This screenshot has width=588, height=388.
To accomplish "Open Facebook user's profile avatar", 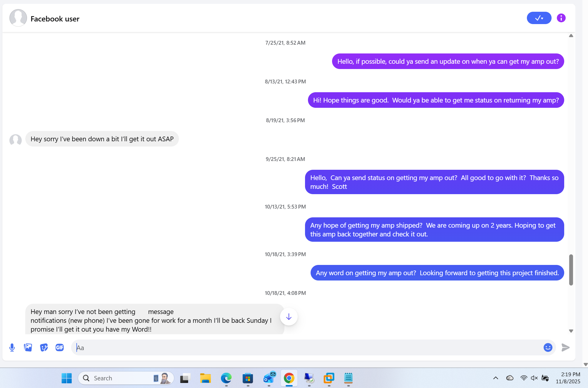I will [x=18, y=18].
